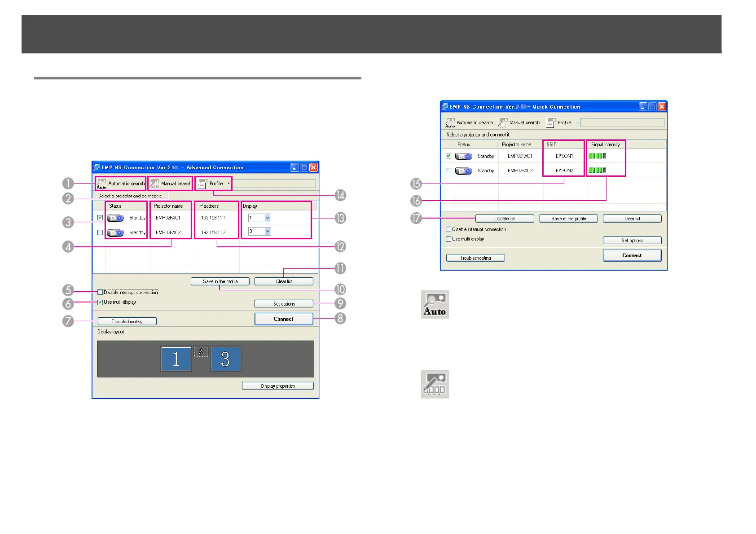Select display 1 in Display layout
Screen dimensions: 756x534
[x=176, y=359]
